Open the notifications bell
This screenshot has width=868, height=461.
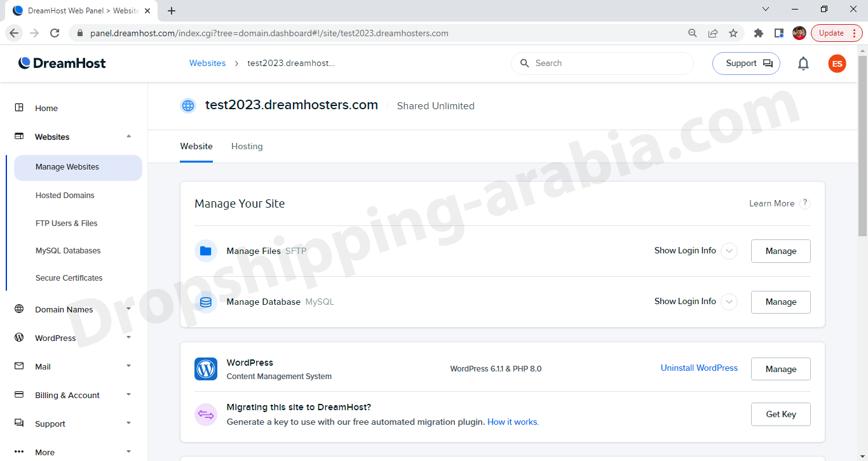[803, 63]
